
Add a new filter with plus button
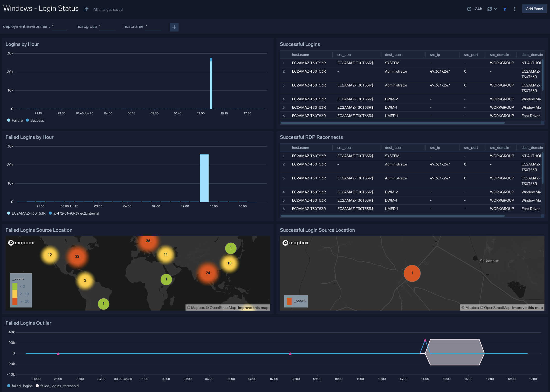[174, 27]
